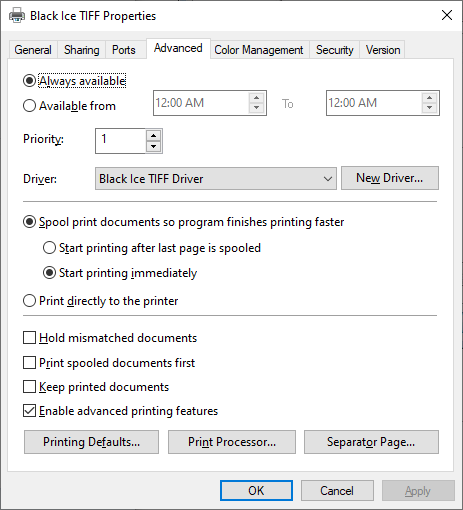Close the Black Ice TIFF Properties dialog

tap(447, 15)
